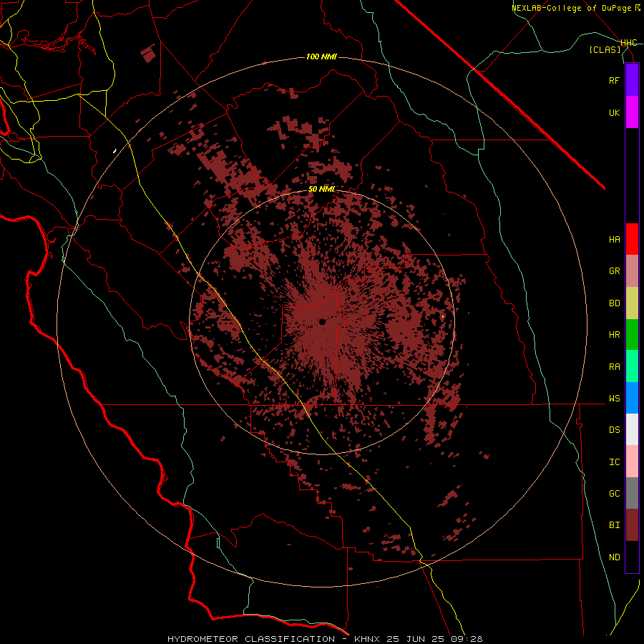The image size is (644, 644).
Task: Click the RF legend label
Action: (615, 81)
